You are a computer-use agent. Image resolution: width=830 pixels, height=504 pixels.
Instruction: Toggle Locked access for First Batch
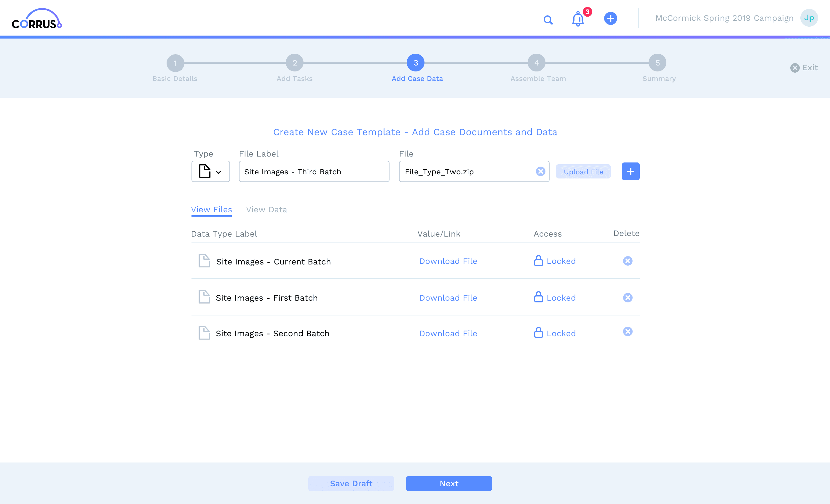tap(555, 298)
